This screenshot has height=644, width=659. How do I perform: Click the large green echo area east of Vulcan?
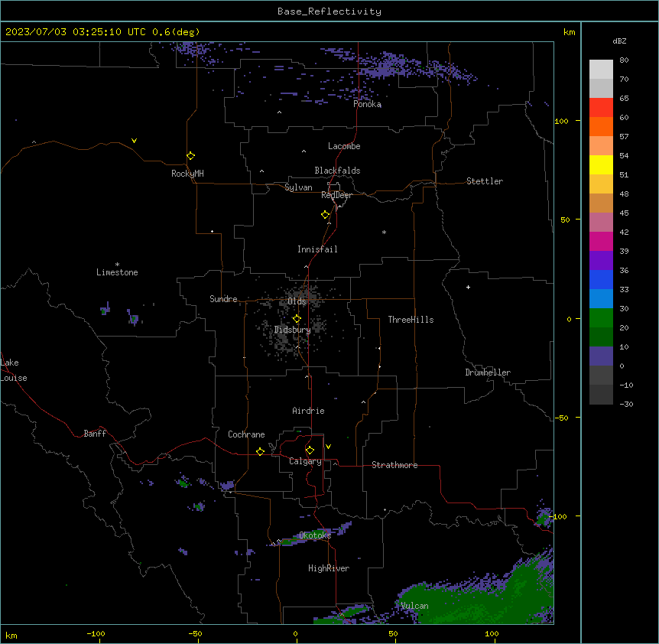(483, 601)
